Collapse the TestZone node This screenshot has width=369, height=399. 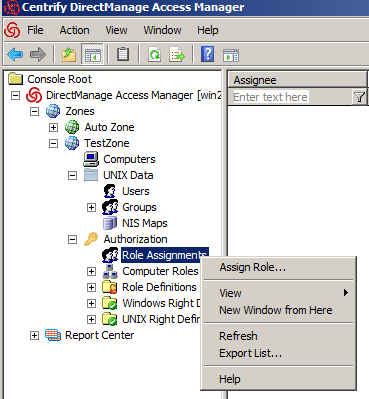click(x=53, y=143)
